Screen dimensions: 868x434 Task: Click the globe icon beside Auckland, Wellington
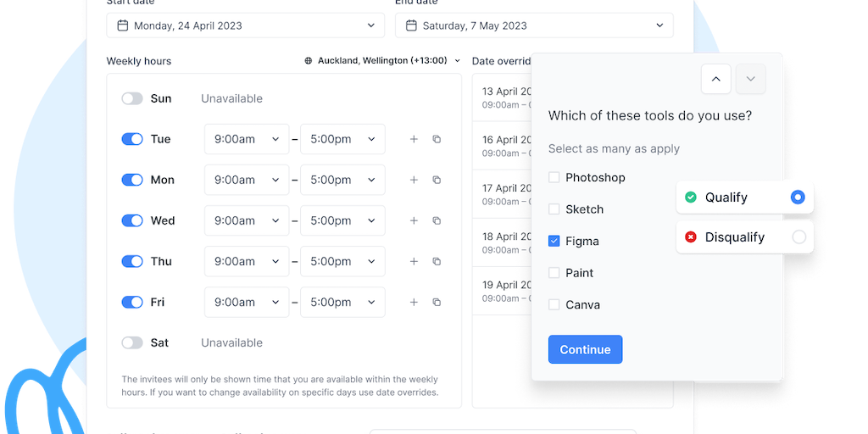[309, 61]
